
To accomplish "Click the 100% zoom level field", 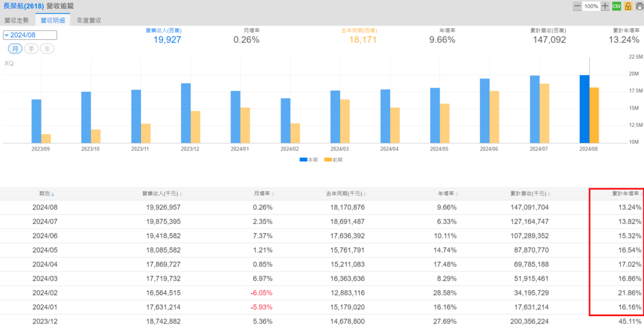I will 591,6.
